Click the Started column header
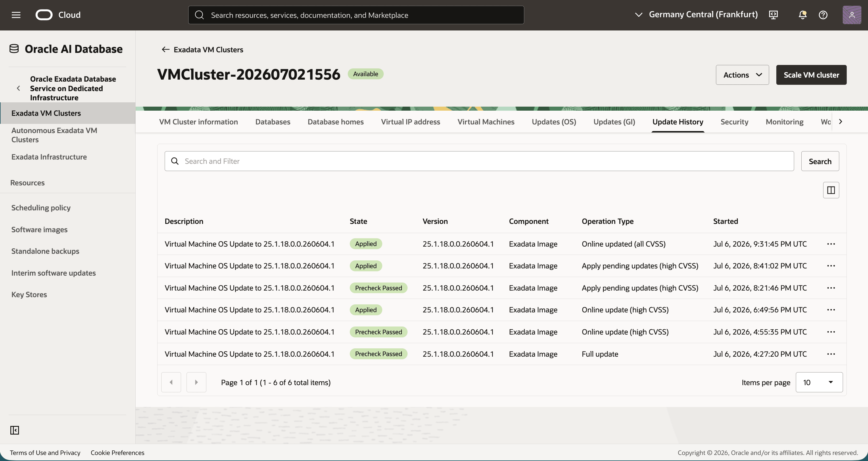 tap(725, 221)
